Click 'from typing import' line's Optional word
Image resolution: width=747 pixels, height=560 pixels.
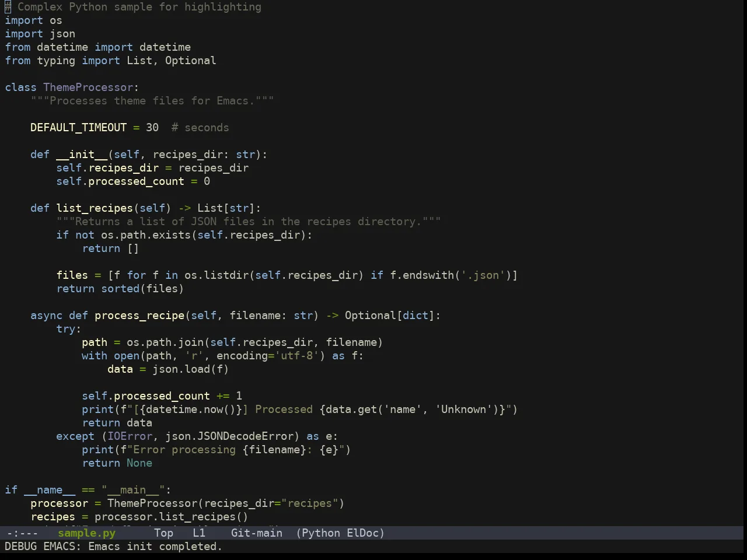click(190, 61)
